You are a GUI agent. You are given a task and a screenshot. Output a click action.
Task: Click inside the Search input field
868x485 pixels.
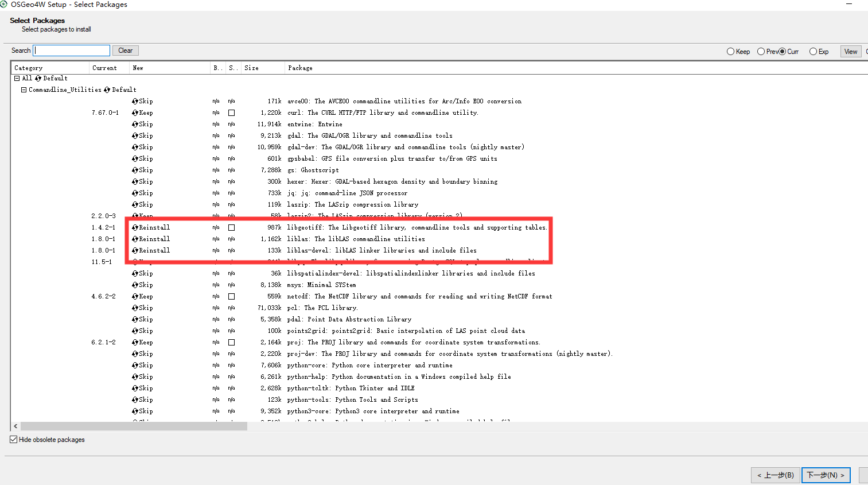coord(71,50)
